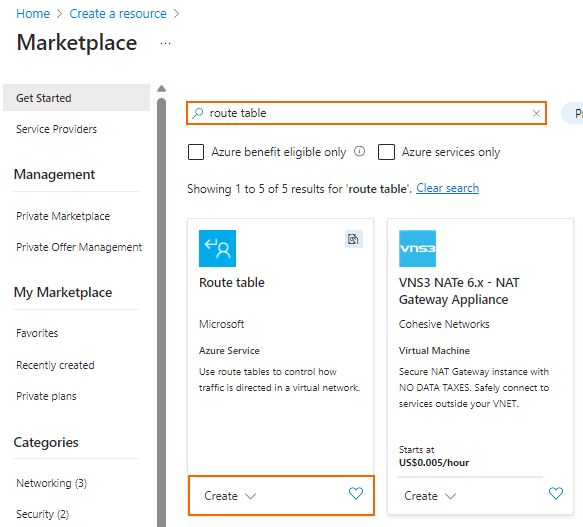Click the Management section heading
The image size is (583, 527).
tap(54, 174)
